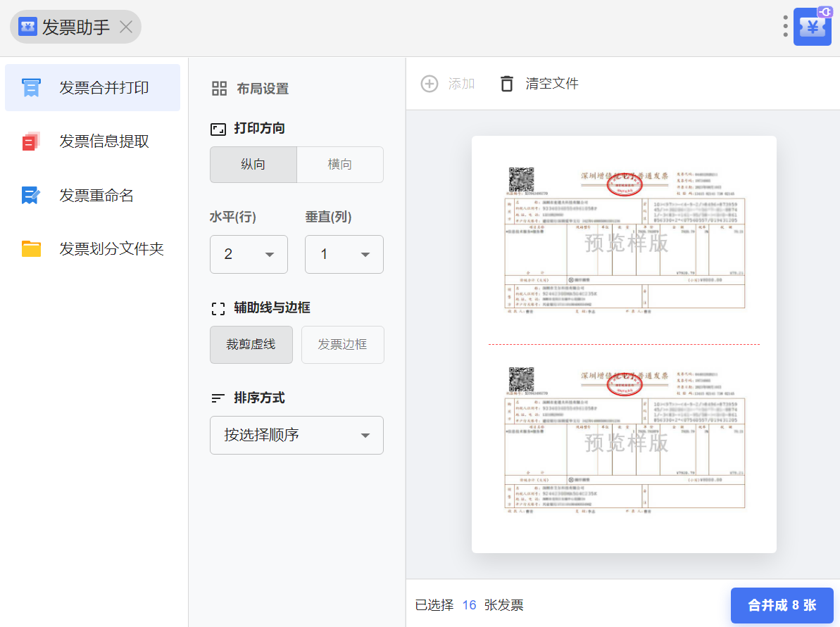Close the 发票助手 tab

[126, 27]
